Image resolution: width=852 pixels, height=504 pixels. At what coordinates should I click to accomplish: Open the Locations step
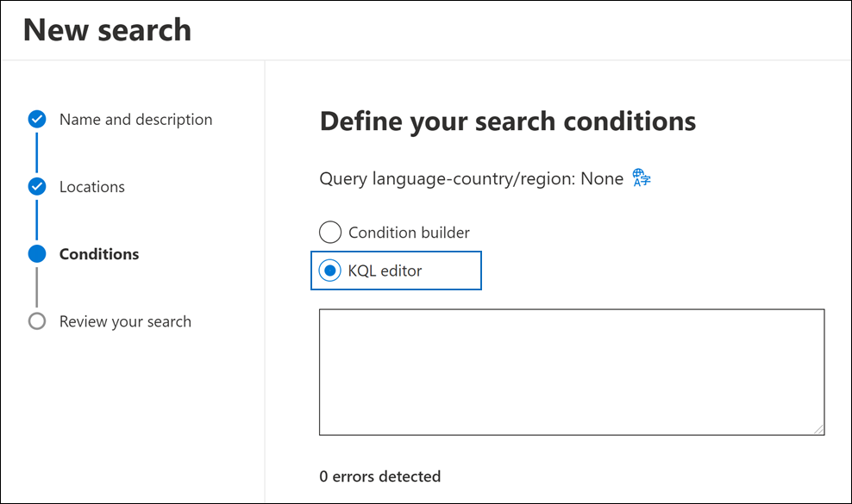pyautogui.click(x=92, y=186)
